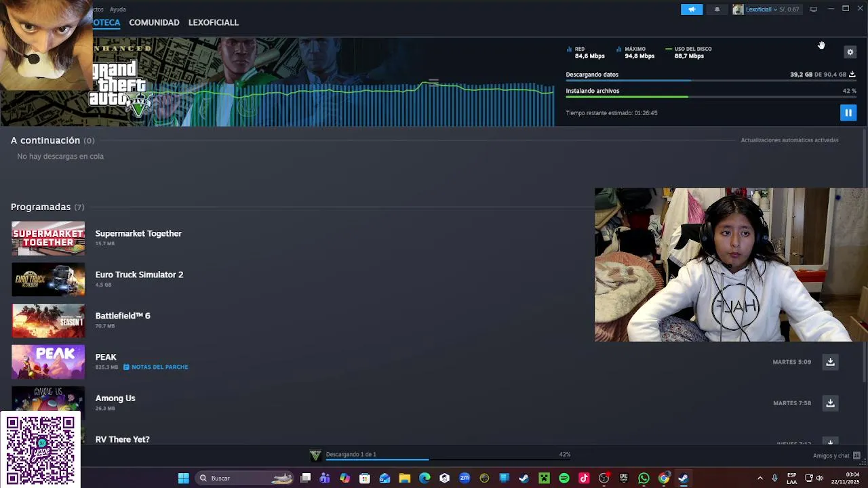The image size is (868, 488).
Task: Open Outlook from the taskbar
Action: tap(384, 479)
